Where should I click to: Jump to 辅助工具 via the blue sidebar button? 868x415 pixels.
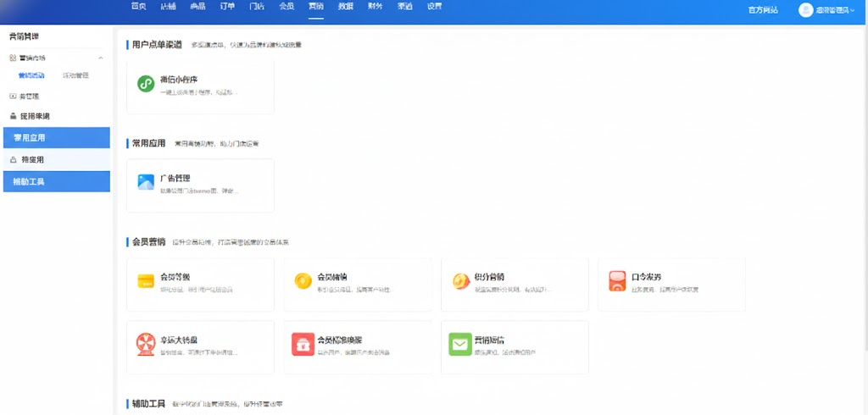(x=57, y=181)
